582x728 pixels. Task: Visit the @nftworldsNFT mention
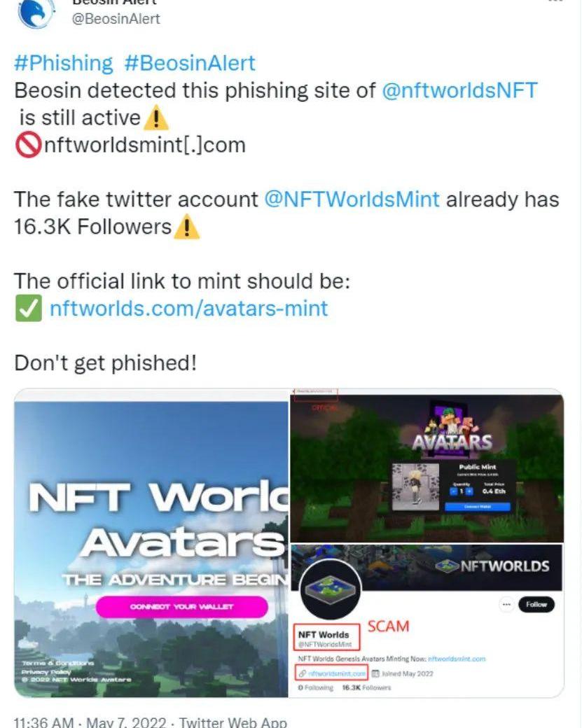tap(459, 90)
